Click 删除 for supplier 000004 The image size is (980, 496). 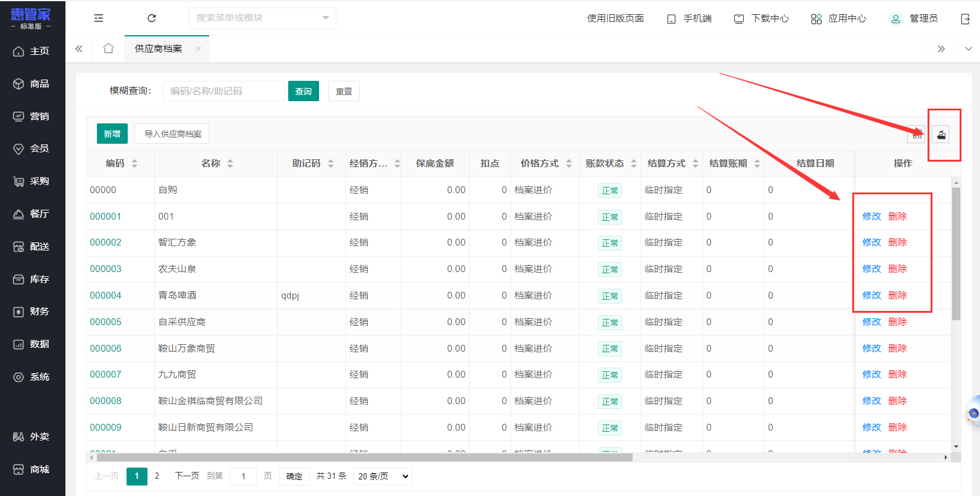tap(897, 296)
